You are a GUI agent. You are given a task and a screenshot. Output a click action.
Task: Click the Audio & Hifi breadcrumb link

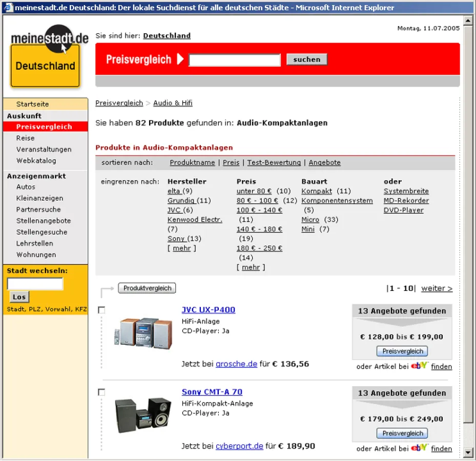(x=173, y=103)
